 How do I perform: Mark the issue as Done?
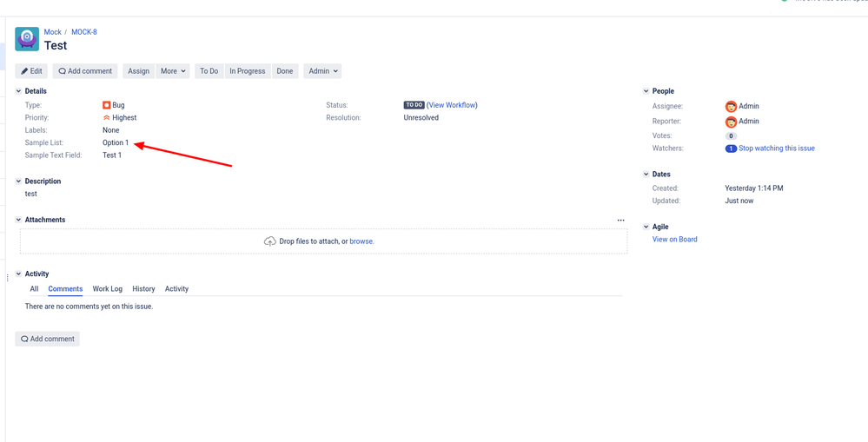click(x=285, y=71)
